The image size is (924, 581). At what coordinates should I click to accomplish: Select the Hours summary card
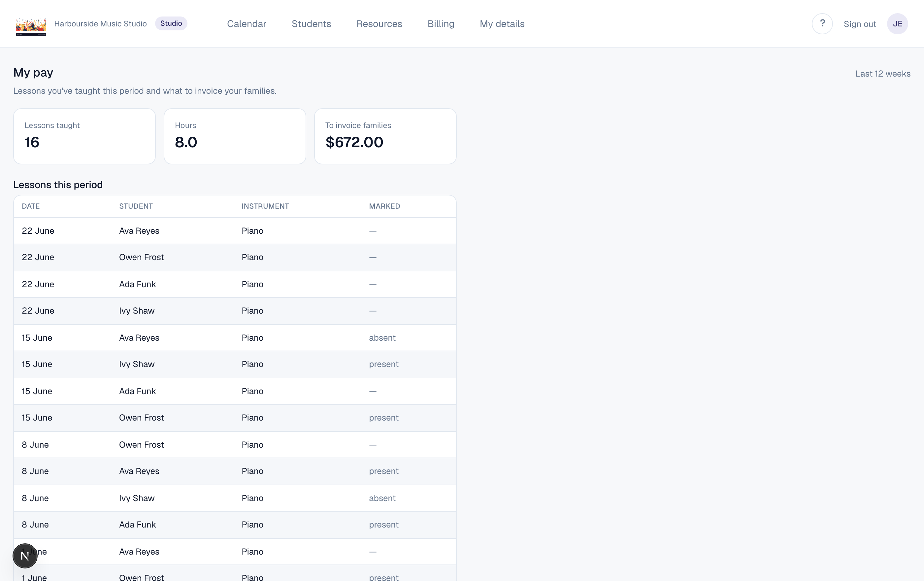click(x=235, y=136)
